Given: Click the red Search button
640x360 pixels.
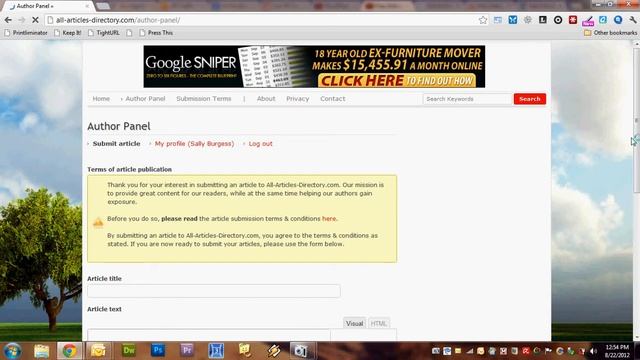Looking at the screenshot, I should tap(530, 99).
